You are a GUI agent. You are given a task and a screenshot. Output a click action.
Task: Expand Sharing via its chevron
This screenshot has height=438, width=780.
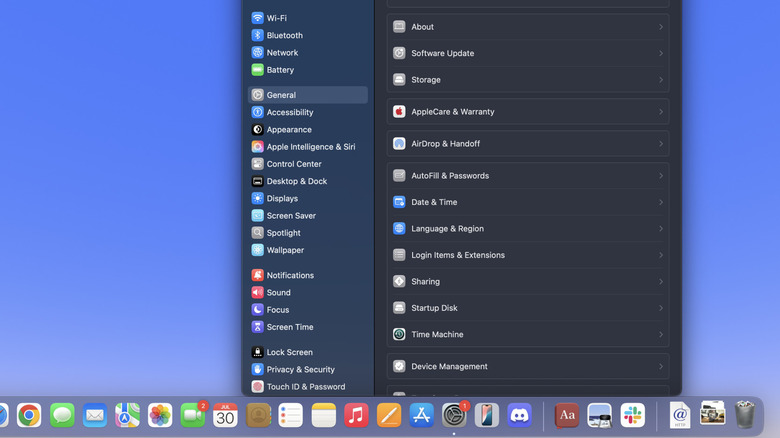pos(661,282)
